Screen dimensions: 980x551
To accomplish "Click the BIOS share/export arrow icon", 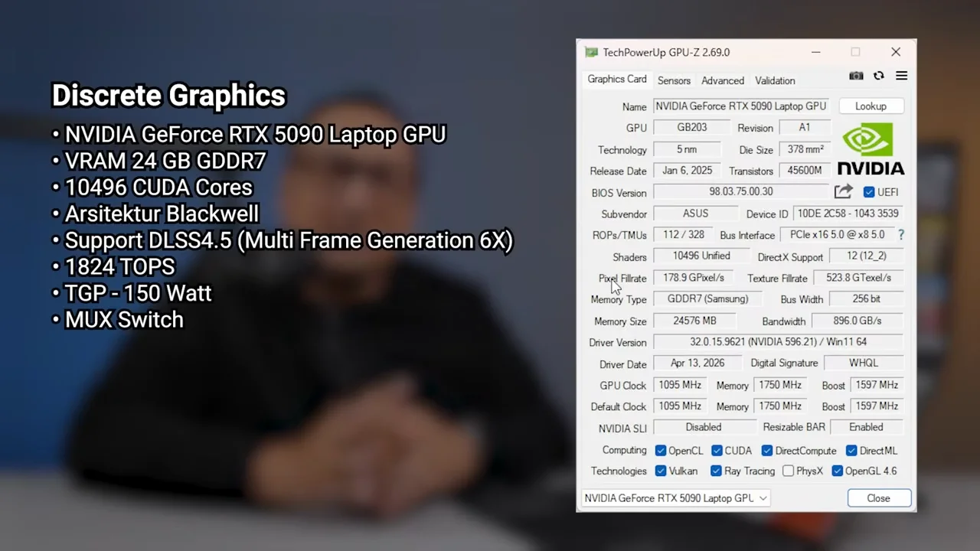I will [x=843, y=192].
